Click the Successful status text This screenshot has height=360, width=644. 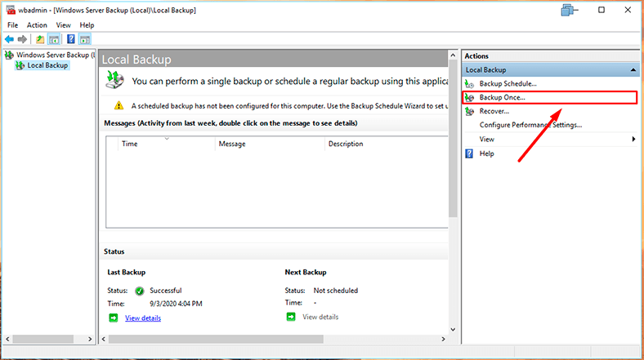(x=166, y=291)
